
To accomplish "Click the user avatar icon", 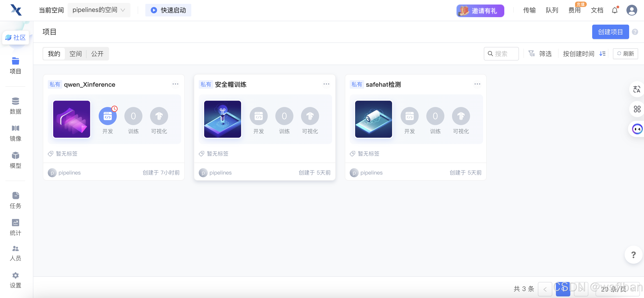I will [x=632, y=10].
